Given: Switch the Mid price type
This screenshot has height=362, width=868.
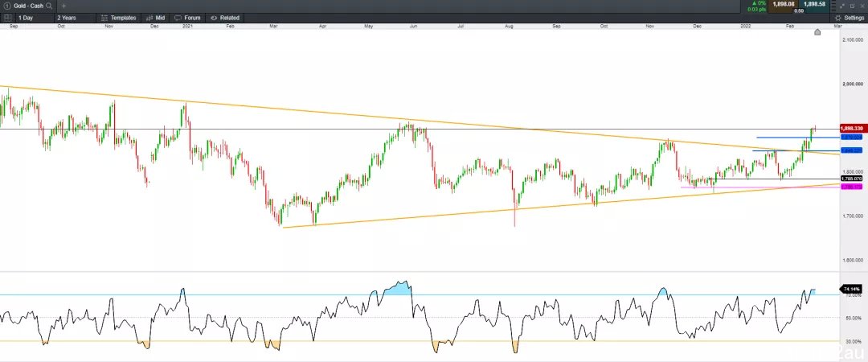Looking at the screenshot, I should click(156, 18).
